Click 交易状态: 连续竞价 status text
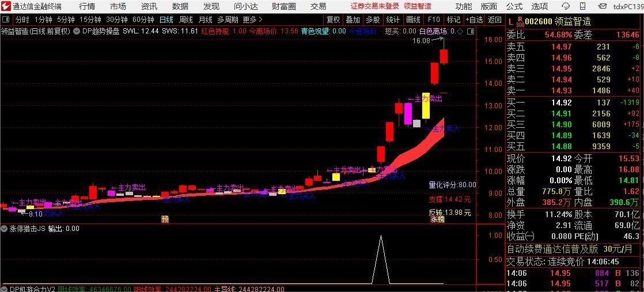The image size is (644, 292). click(544, 261)
